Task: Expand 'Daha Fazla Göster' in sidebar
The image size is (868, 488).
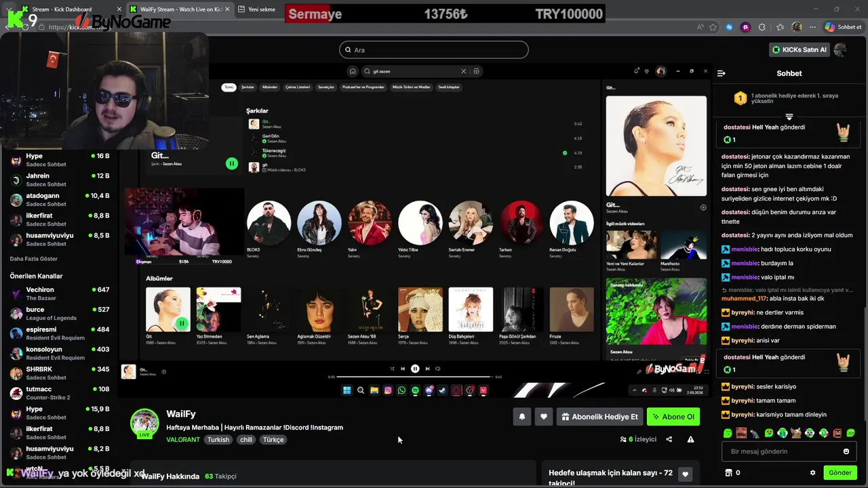Action: 34,259
